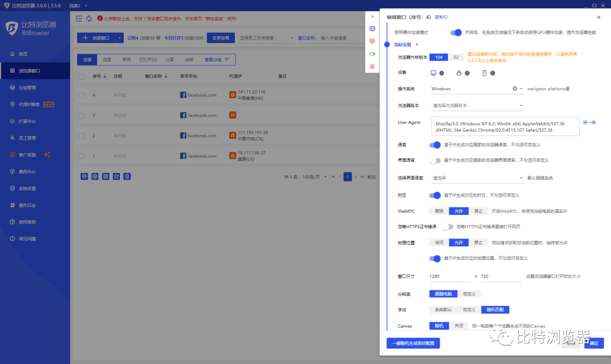Click the 一键随机生成指纹配置 button

pos(412,343)
